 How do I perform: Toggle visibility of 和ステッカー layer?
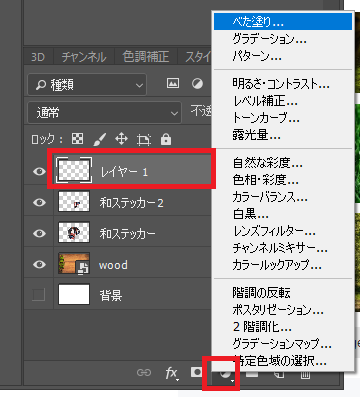(x=39, y=233)
